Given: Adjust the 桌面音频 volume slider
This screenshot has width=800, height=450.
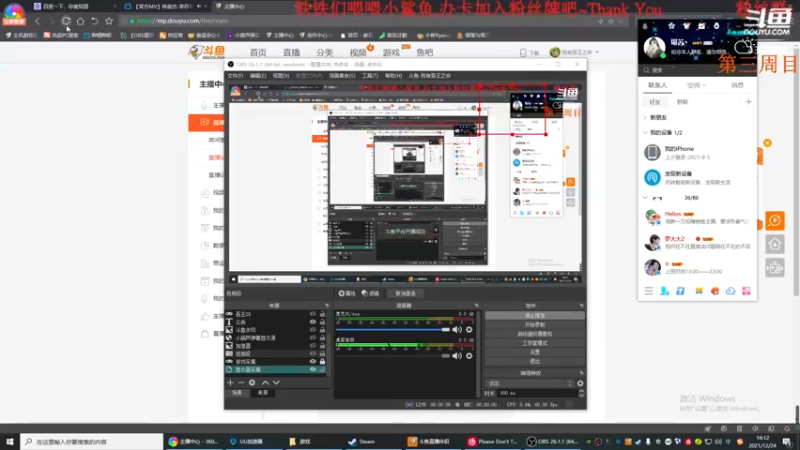Looking at the screenshot, I should 393,356.
